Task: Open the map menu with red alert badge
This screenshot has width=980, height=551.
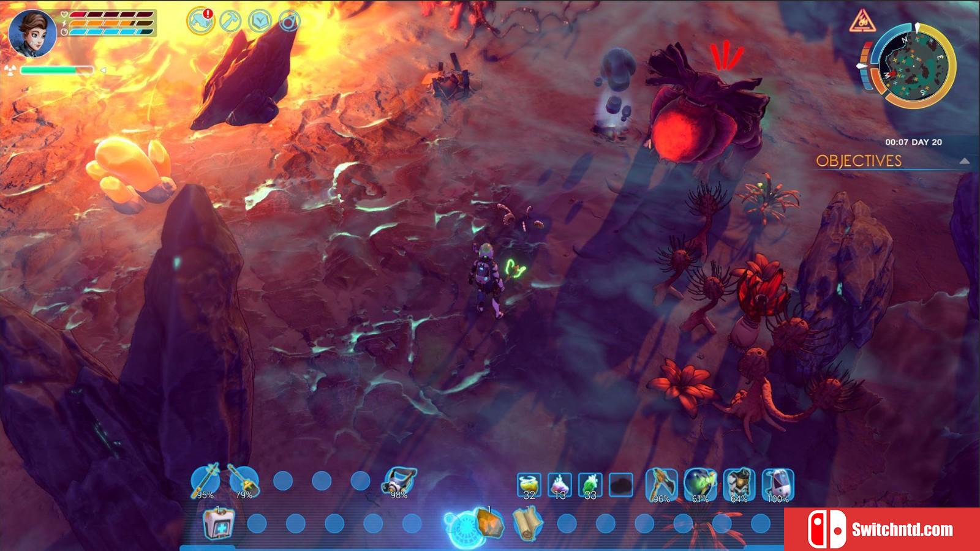Action: pyautogui.click(x=201, y=21)
